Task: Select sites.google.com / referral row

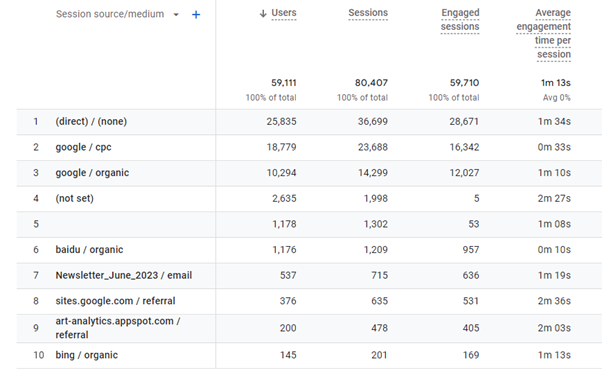Action: pos(309,301)
